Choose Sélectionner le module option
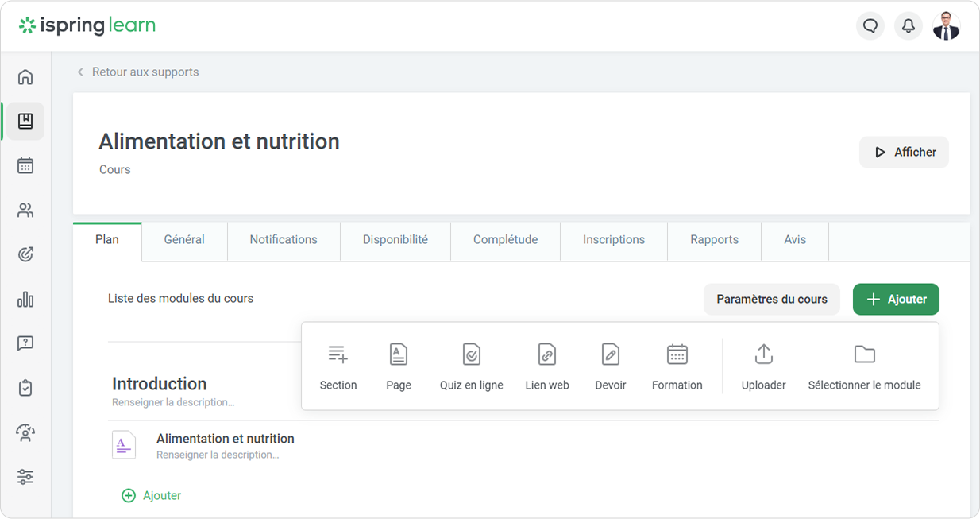Viewport: 980px width, 519px height. [x=864, y=366]
